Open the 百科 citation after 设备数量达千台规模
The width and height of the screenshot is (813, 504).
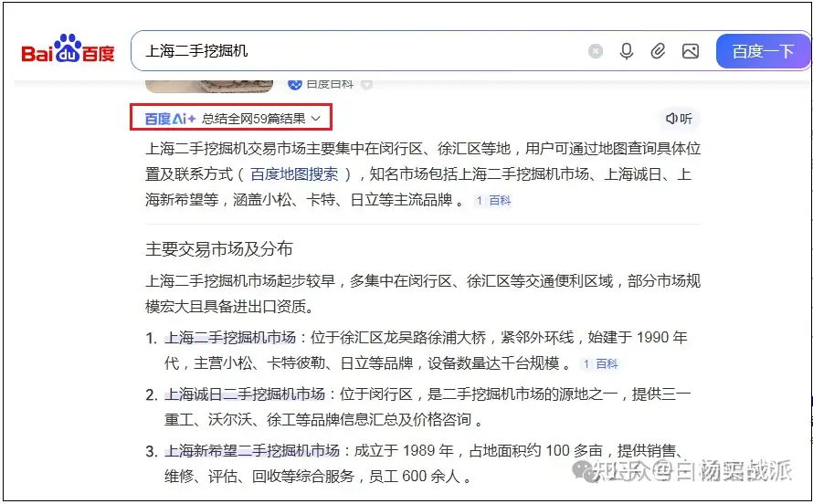click(x=600, y=363)
